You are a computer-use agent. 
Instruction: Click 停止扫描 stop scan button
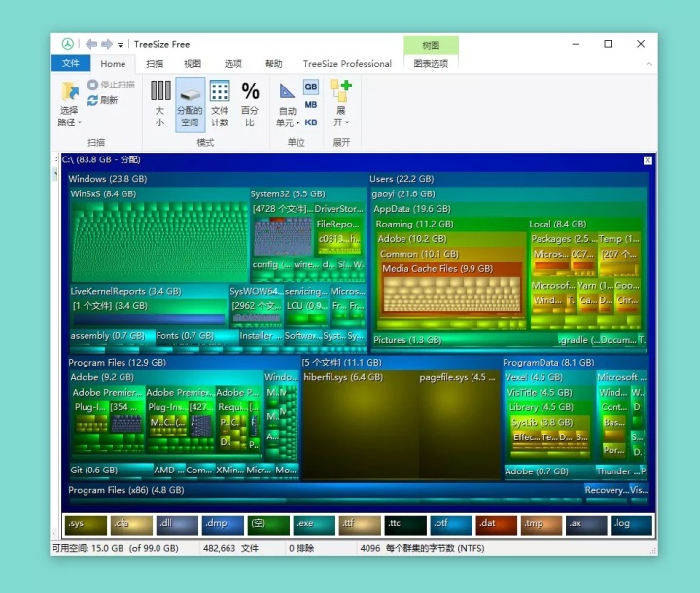111,85
